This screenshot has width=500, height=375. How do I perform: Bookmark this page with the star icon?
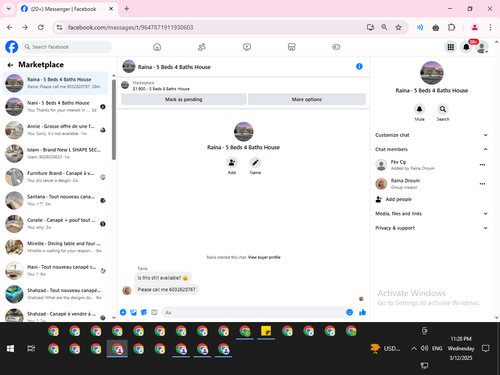point(398,27)
